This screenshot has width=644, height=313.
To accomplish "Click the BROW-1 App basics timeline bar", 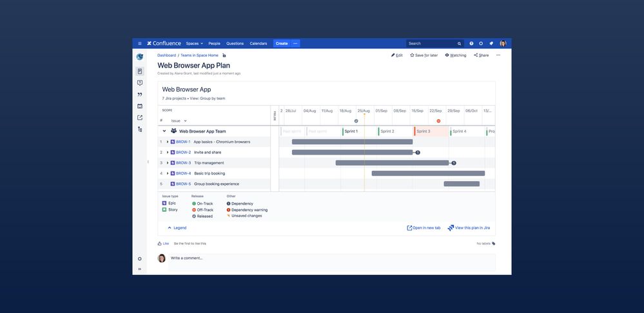I will coord(353,142).
